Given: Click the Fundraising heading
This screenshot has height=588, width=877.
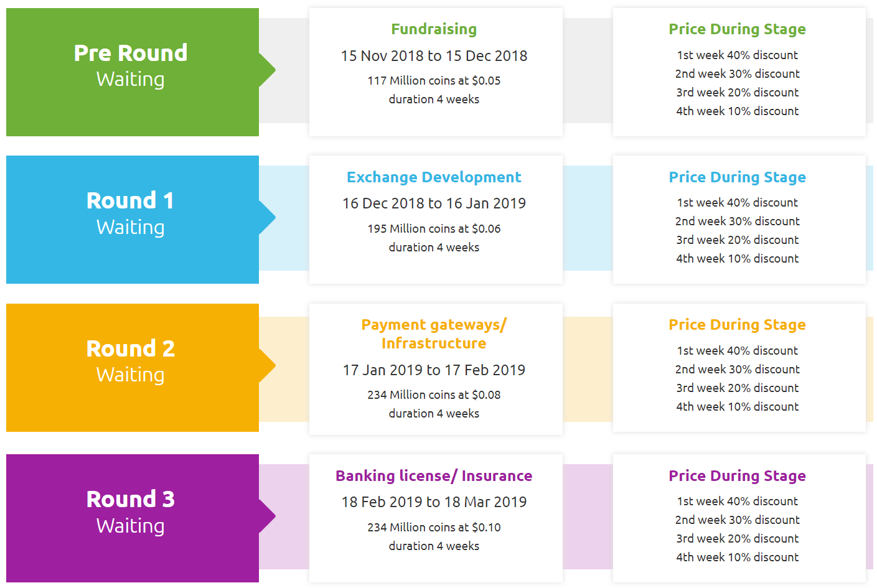Looking at the screenshot, I should coord(434,29).
